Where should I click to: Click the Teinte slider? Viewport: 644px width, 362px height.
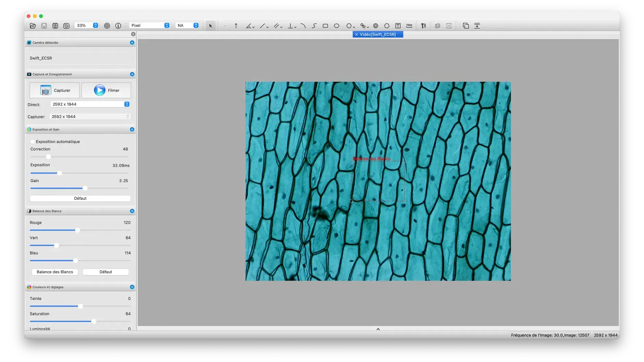click(x=80, y=306)
